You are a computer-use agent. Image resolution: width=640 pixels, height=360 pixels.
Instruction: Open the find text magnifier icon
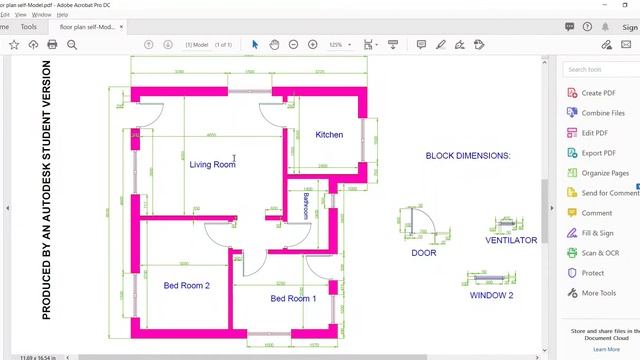tap(72, 45)
